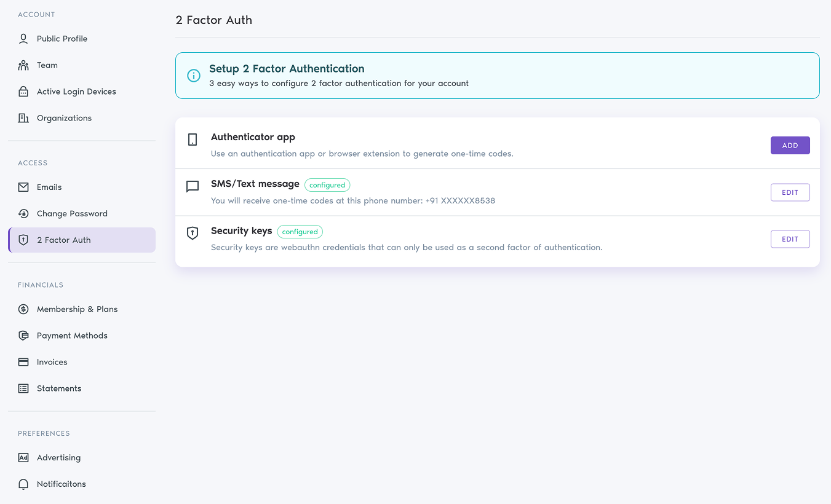Click EDIT for Security keys

tap(790, 238)
